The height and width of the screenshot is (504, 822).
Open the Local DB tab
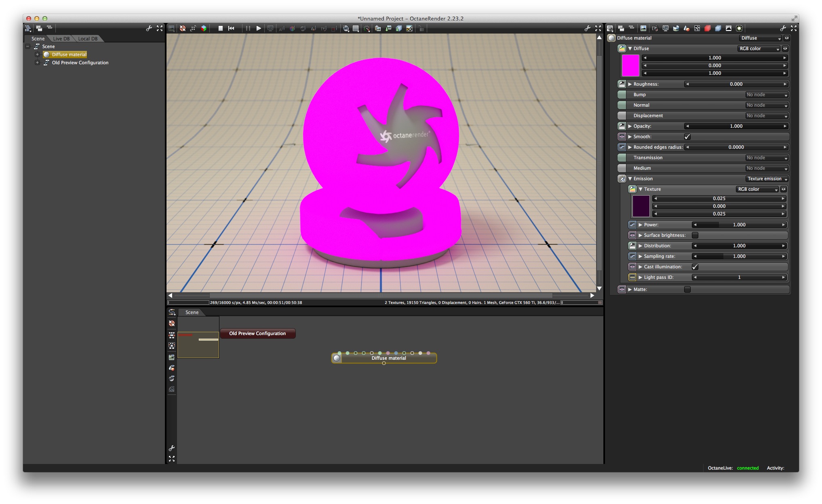[x=88, y=39]
